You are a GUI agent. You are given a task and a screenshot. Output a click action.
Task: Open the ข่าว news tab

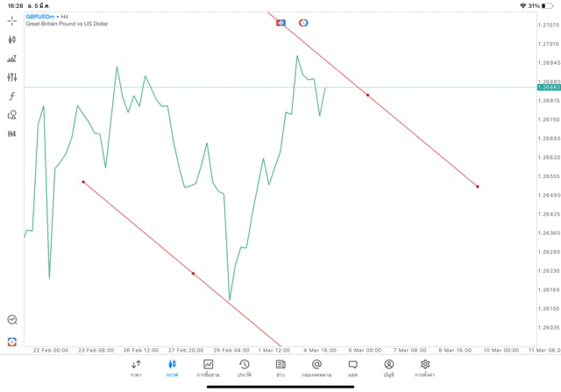click(280, 367)
